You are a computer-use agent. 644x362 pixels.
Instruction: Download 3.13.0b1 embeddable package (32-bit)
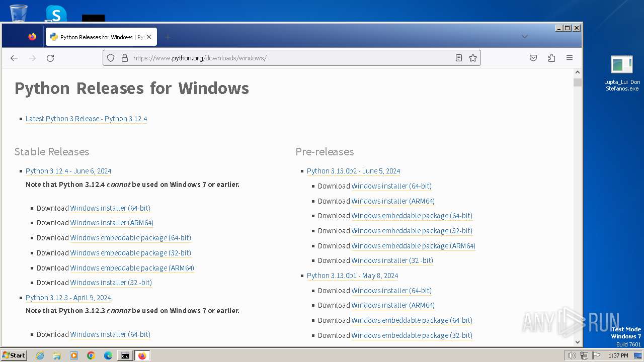click(412, 335)
